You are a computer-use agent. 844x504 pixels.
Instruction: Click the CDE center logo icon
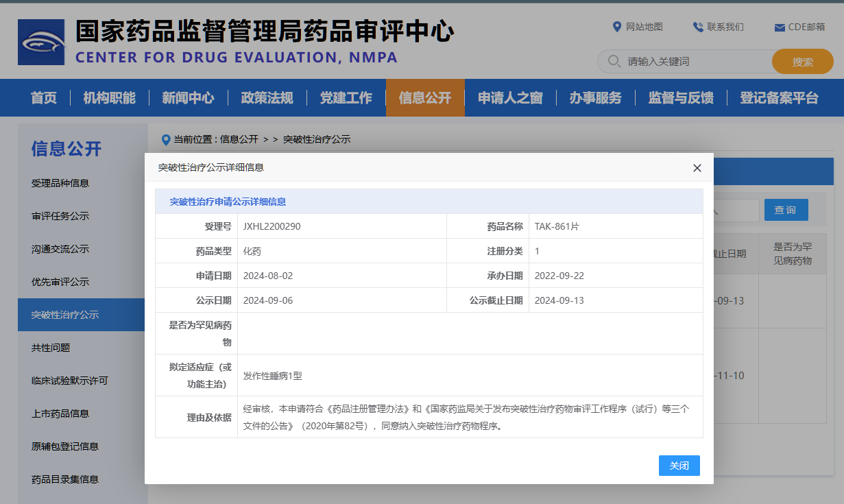tap(41, 43)
